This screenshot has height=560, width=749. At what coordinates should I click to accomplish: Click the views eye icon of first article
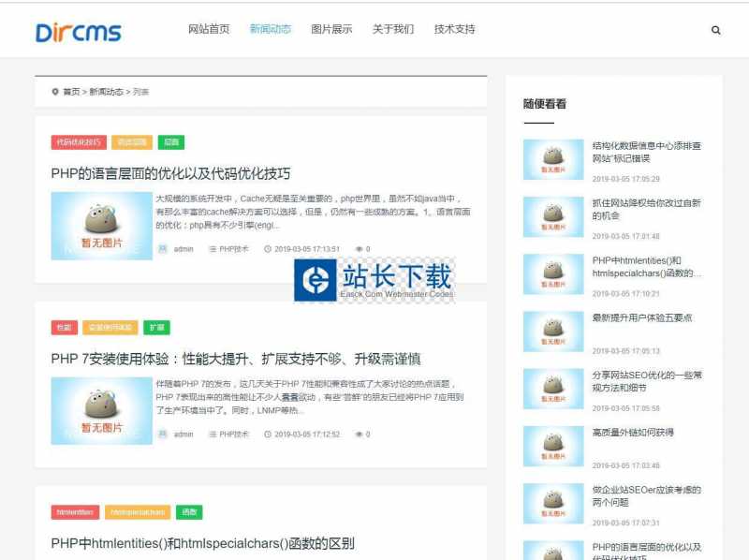[x=359, y=249]
